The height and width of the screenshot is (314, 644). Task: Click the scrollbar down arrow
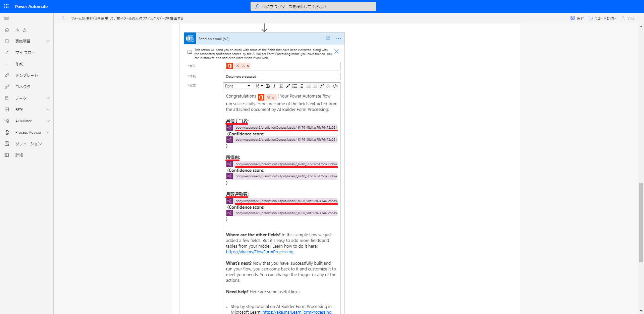[641, 311]
